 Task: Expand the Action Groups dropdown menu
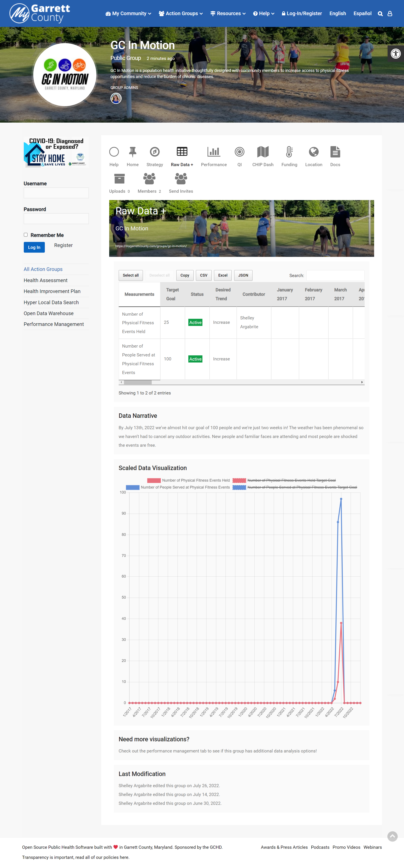click(x=181, y=13)
